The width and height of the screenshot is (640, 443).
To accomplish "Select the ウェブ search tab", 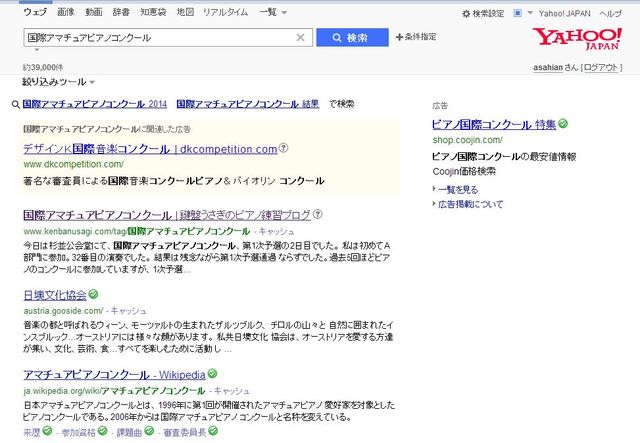I will (35, 12).
